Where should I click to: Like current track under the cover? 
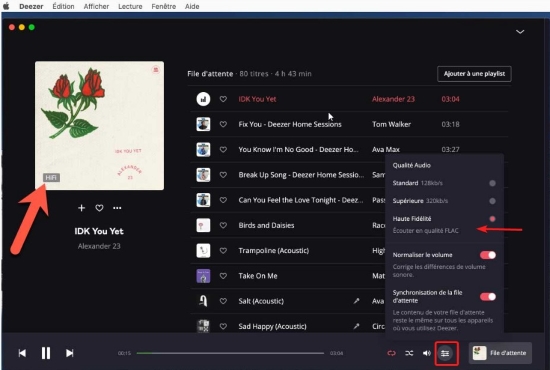point(100,208)
